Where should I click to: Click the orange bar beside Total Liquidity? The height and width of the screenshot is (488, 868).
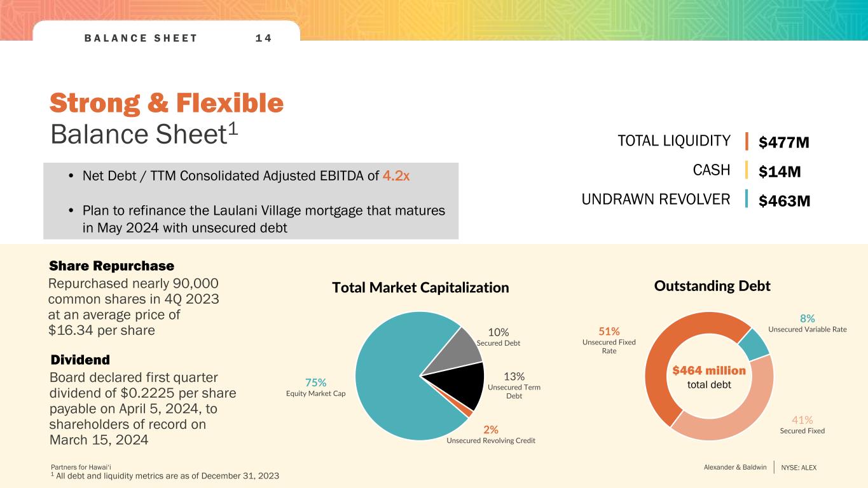click(x=747, y=141)
